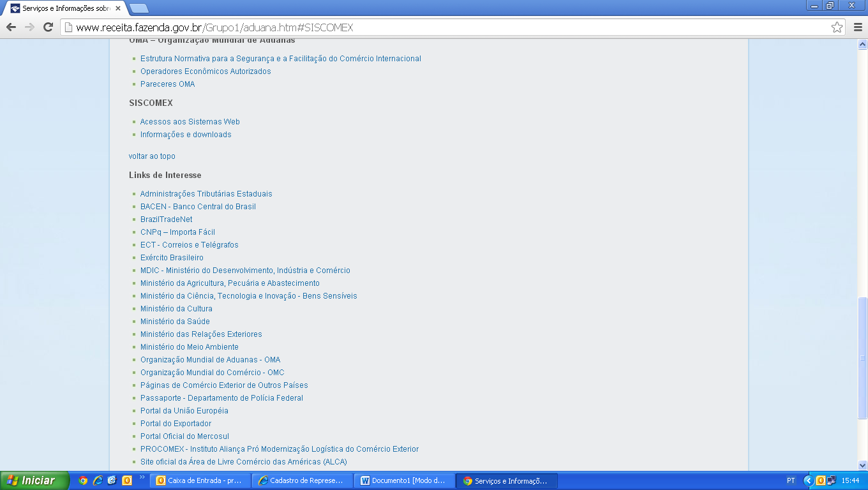Open the Pareceres OMA link
This screenshot has width=868, height=490.
(168, 84)
